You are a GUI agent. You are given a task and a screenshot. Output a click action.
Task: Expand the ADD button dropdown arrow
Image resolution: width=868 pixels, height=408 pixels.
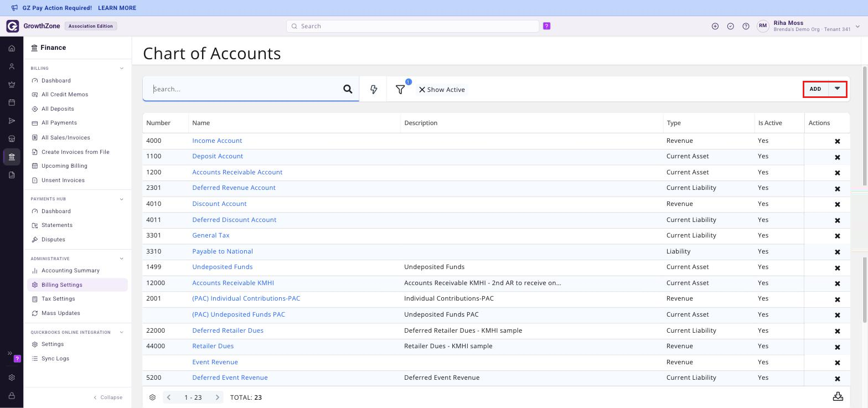[838, 89]
